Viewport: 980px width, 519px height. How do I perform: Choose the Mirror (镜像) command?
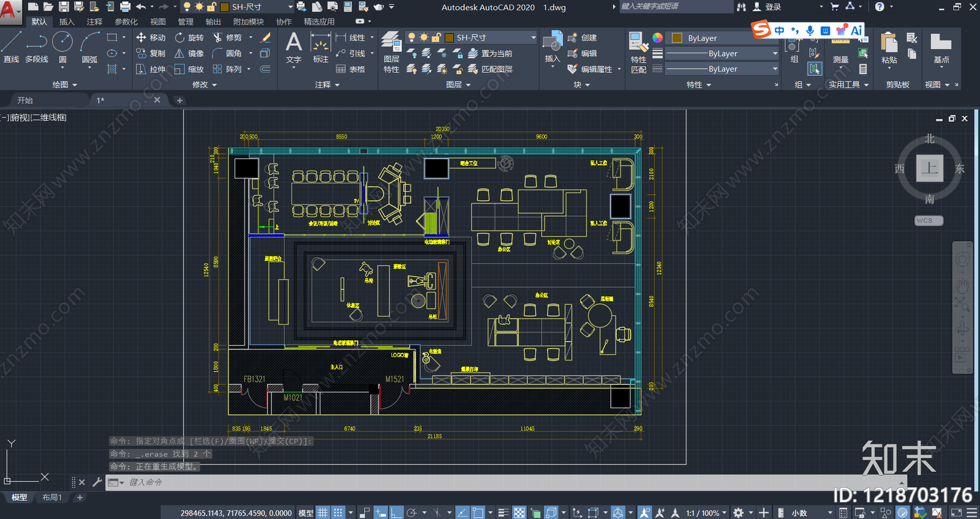[x=189, y=53]
